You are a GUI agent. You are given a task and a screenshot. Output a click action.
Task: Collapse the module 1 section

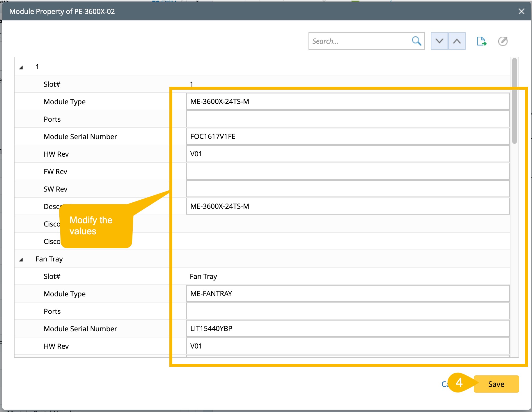(21, 67)
